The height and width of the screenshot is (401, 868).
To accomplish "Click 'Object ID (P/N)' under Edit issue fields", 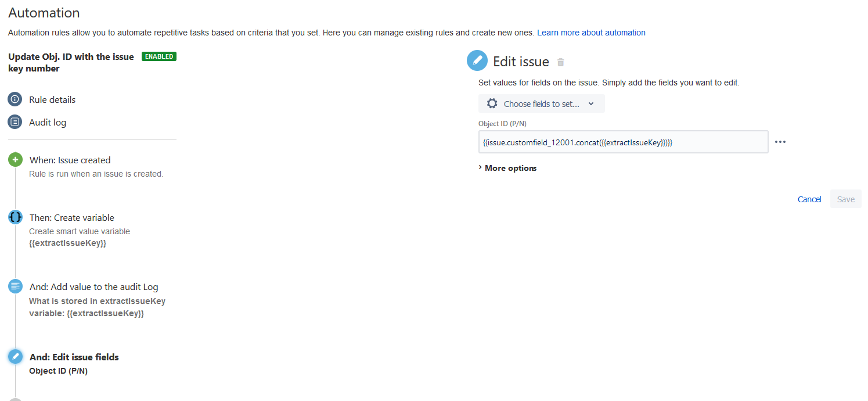I will pyautogui.click(x=59, y=371).
